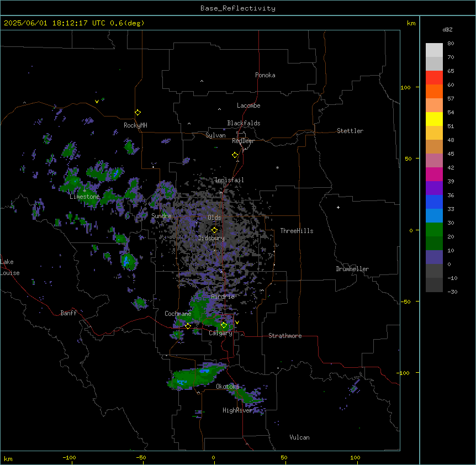Click the yellow diamond marker below RedDeer
This screenshot has width=476, height=465.
pyautogui.click(x=235, y=155)
